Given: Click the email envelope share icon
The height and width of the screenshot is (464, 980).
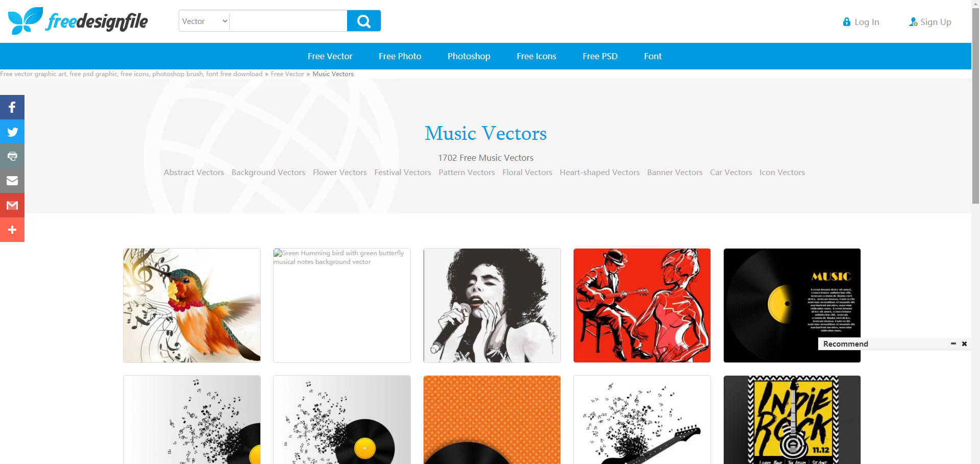Looking at the screenshot, I should point(12,181).
